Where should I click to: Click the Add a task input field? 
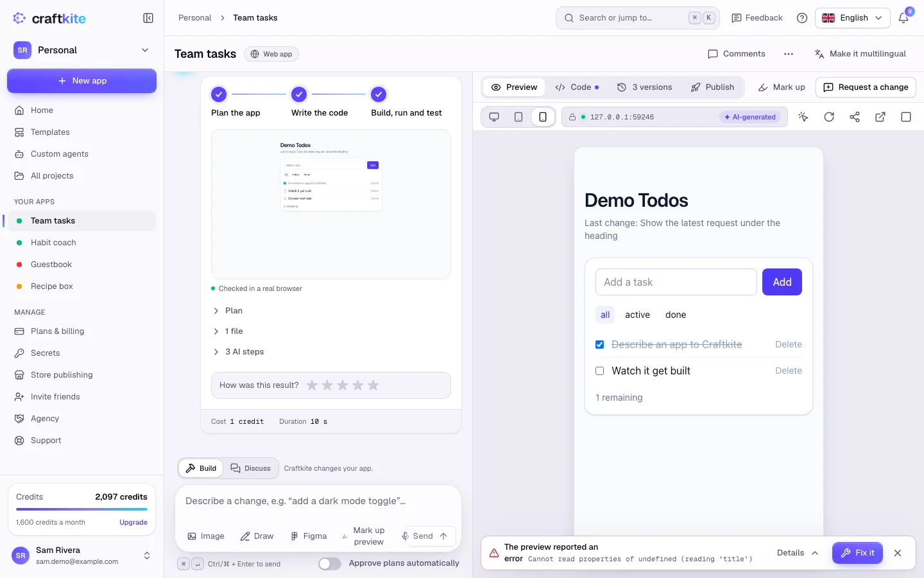pos(676,282)
